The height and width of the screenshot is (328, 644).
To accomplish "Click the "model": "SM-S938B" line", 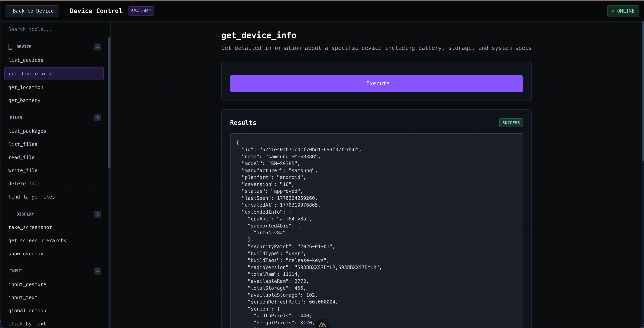I will [271, 164].
